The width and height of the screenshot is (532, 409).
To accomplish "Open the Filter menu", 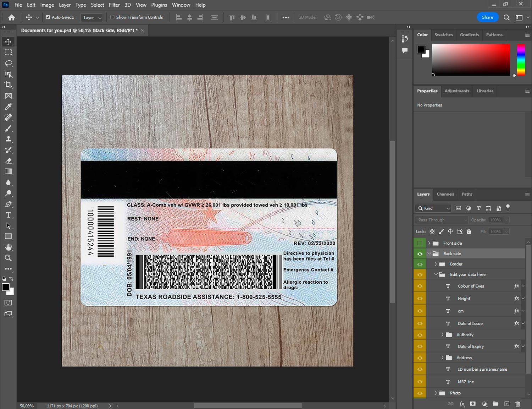I will point(114,5).
